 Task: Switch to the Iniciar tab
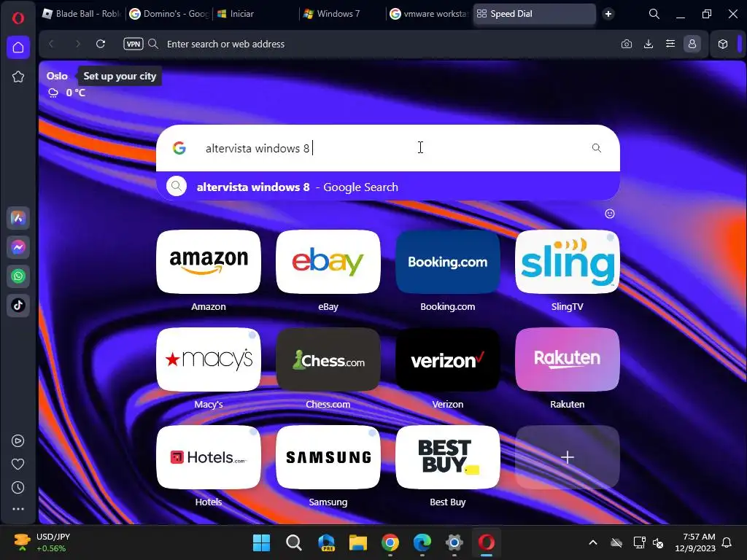tap(256, 14)
